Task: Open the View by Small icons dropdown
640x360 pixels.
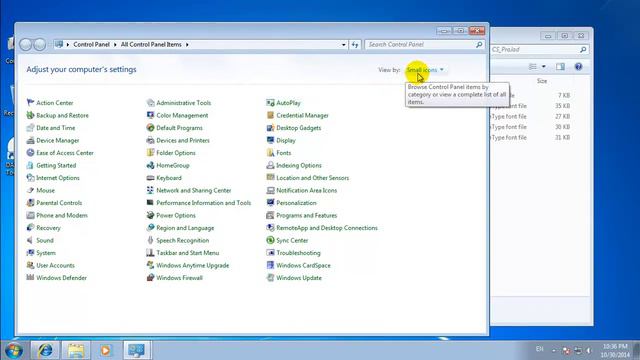Action: pos(425,70)
